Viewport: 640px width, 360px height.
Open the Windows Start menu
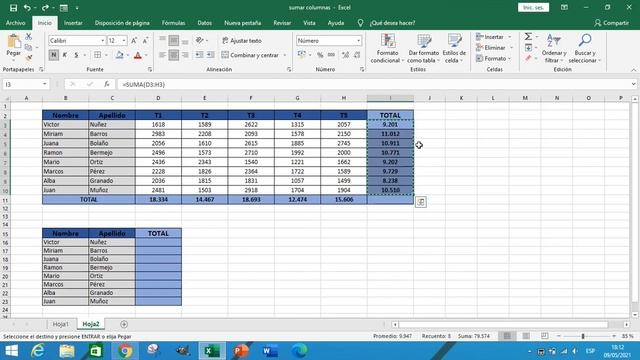pos(11,351)
